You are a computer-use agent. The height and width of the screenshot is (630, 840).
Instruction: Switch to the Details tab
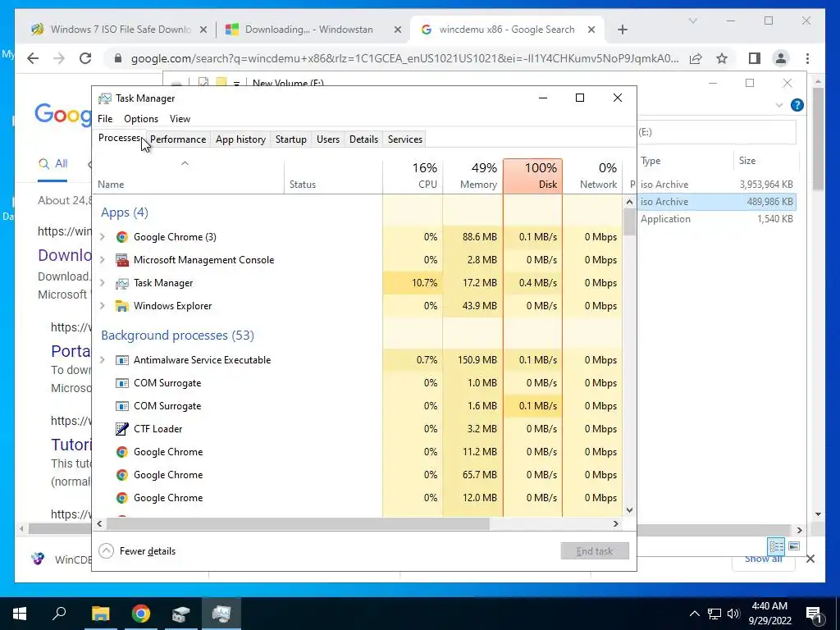pos(363,139)
